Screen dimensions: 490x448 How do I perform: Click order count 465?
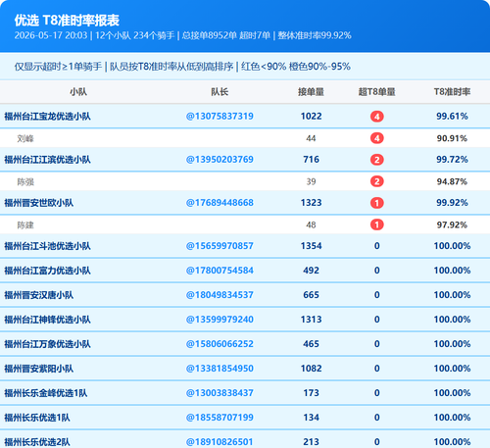click(311, 344)
